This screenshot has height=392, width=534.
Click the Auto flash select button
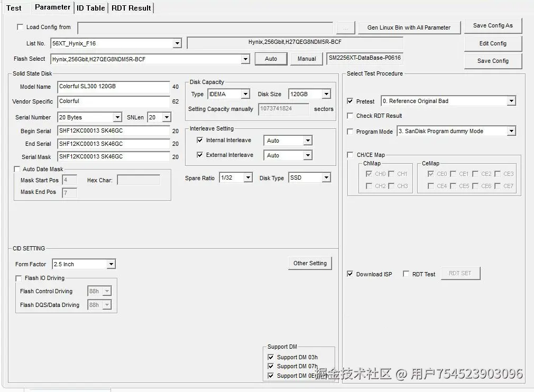[271, 59]
